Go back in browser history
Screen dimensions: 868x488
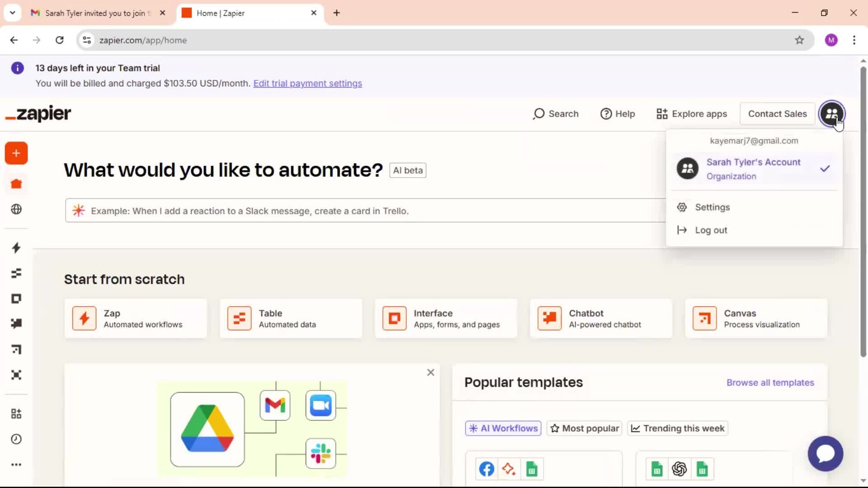14,40
